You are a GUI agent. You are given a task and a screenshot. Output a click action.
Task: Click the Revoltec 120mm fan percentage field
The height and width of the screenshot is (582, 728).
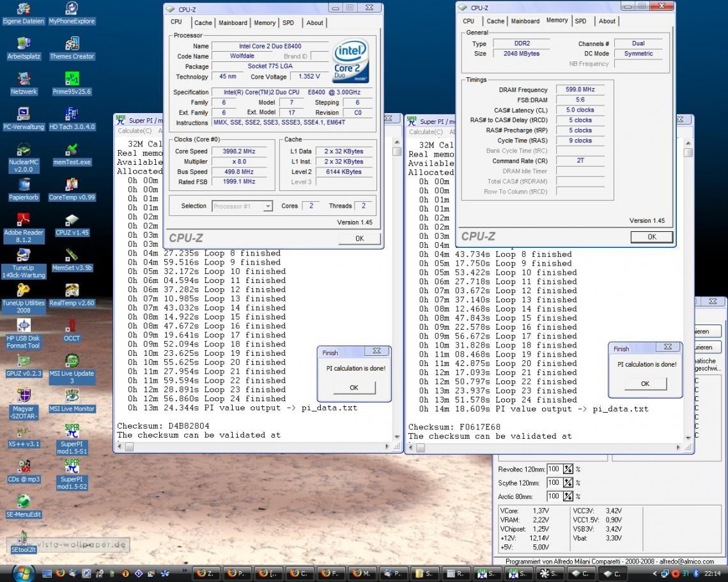pyautogui.click(x=554, y=469)
